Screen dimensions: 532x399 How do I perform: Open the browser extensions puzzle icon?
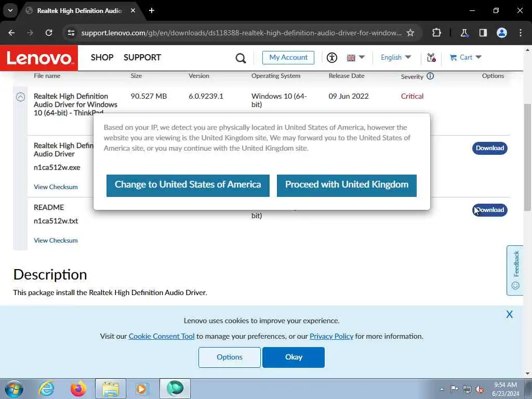pyautogui.click(x=436, y=33)
